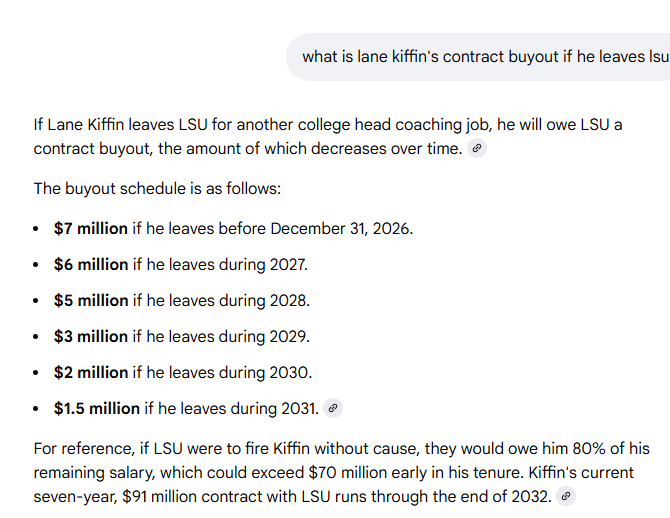Click the "For reference" paragraph's first line
Viewport: 670px width, 518px height.
(x=340, y=448)
